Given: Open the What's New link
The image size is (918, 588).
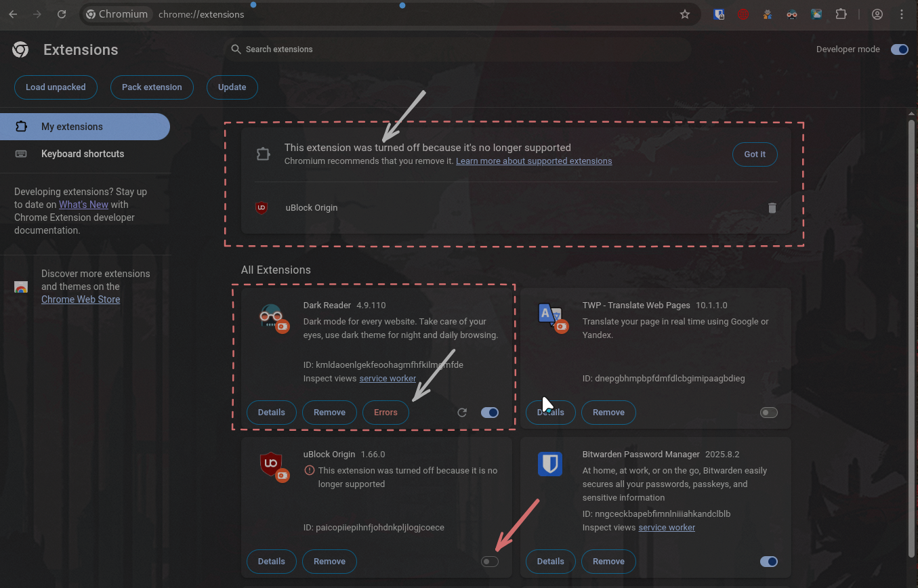Looking at the screenshot, I should tap(83, 205).
